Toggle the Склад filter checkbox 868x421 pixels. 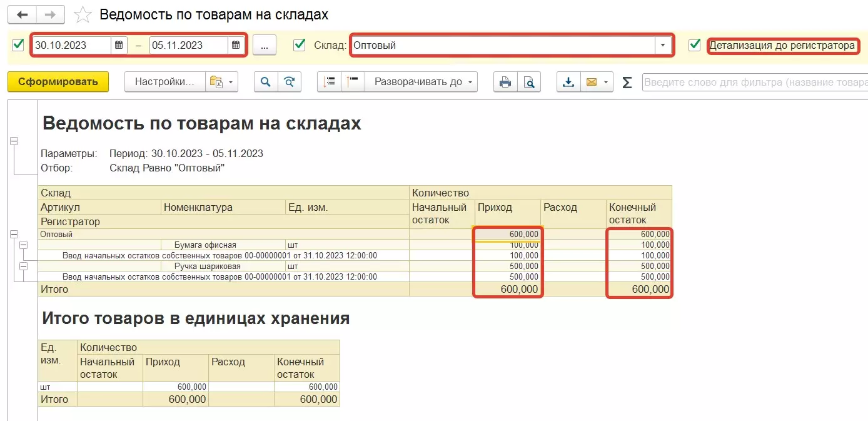tap(300, 44)
